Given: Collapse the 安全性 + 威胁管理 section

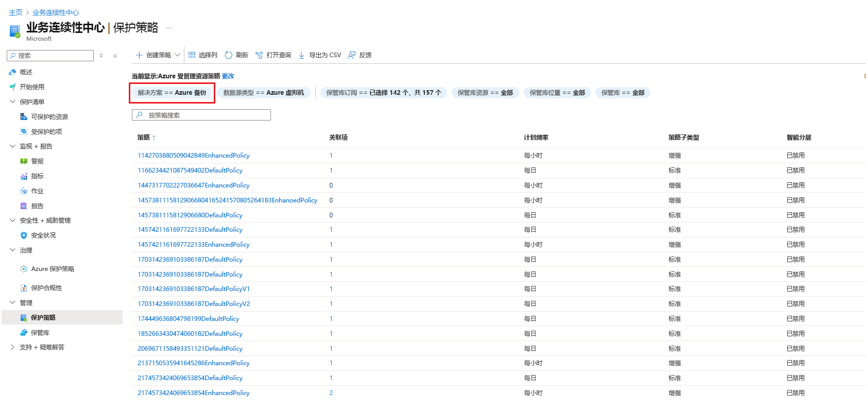Looking at the screenshot, I should pos(12,220).
